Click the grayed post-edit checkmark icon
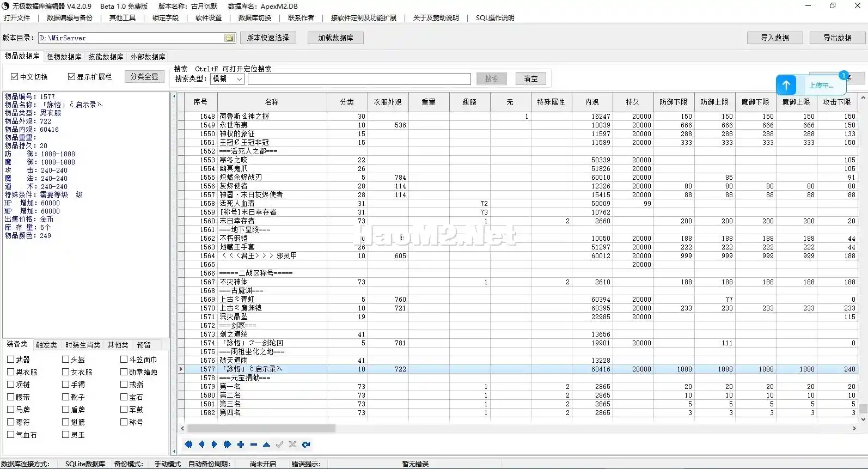Viewport: 868px width, 469px height. (280, 444)
